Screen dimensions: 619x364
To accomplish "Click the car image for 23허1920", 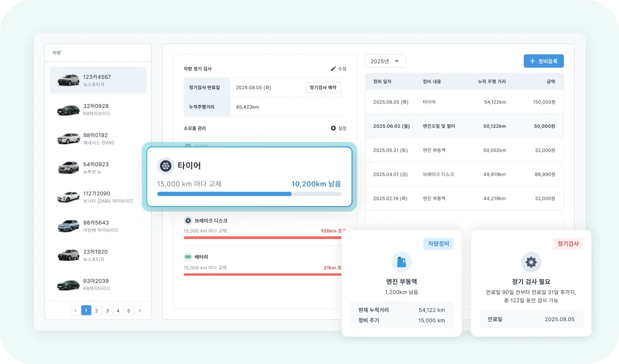I will 69,255.
